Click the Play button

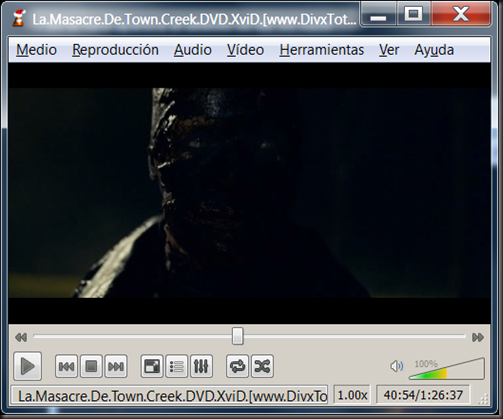tap(27, 366)
